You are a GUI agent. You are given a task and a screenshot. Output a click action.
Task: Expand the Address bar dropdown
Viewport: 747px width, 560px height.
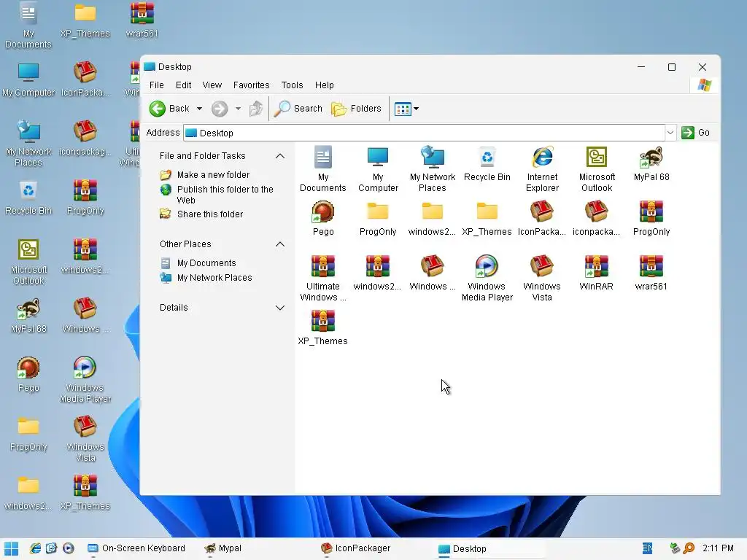pyautogui.click(x=670, y=133)
